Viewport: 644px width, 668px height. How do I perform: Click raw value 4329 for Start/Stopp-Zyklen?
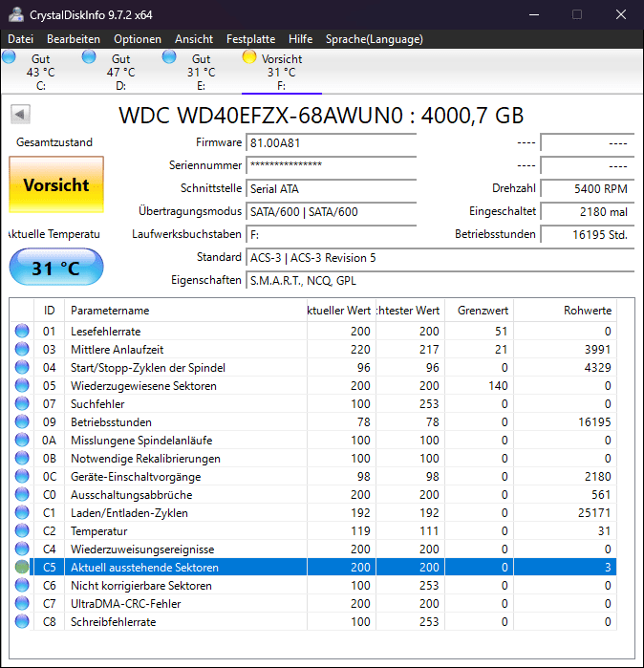coord(597,367)
